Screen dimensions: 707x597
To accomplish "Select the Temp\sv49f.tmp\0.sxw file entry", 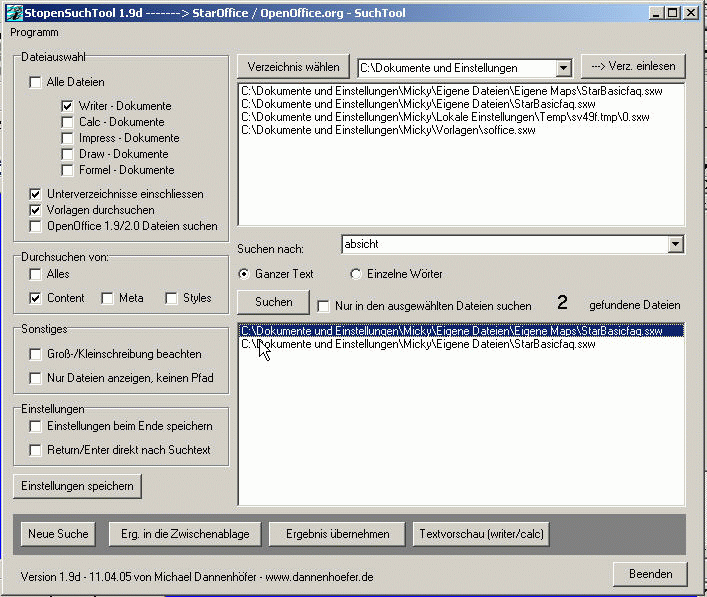I will (461, 117).
